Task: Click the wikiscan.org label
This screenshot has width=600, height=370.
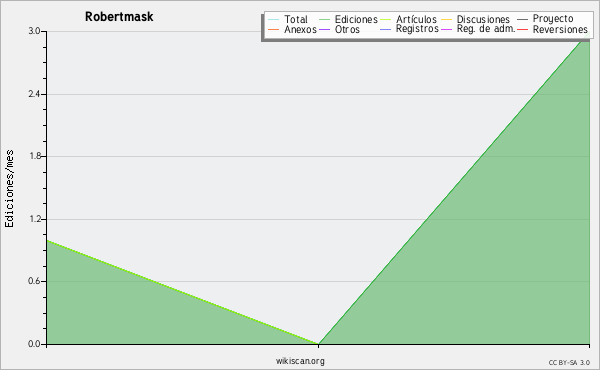Action: (x=300, y=361)
